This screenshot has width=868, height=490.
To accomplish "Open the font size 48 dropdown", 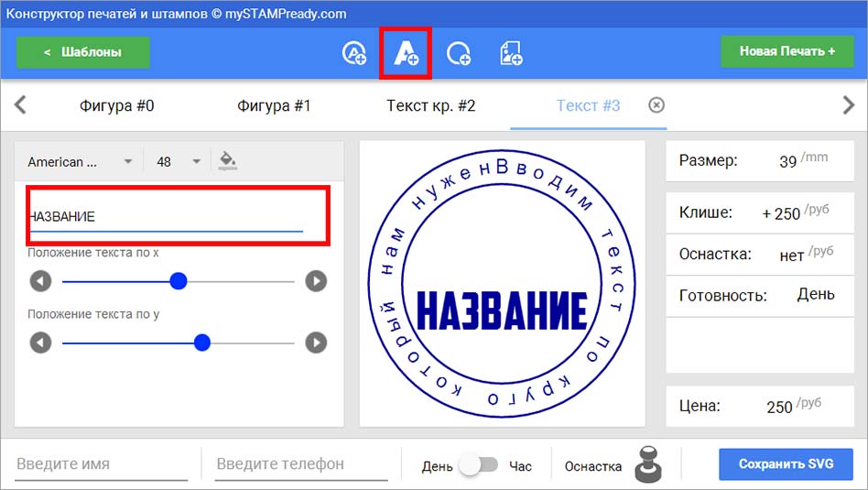I will tap(178, 162).
